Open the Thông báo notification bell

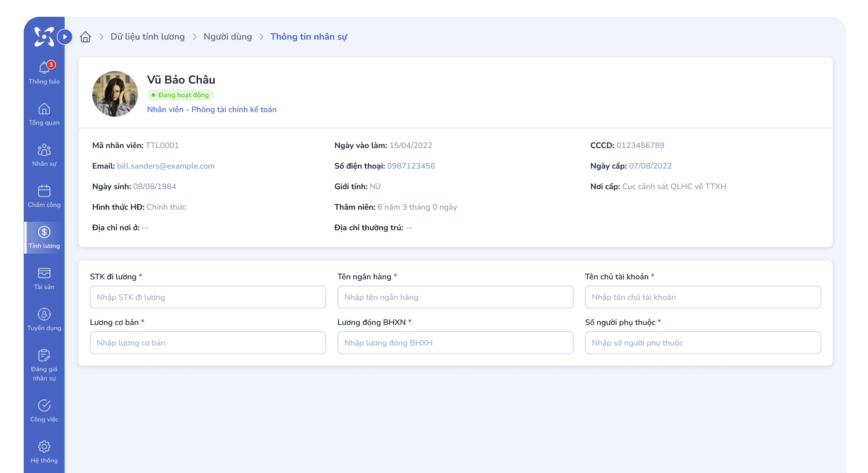(44, 68)
